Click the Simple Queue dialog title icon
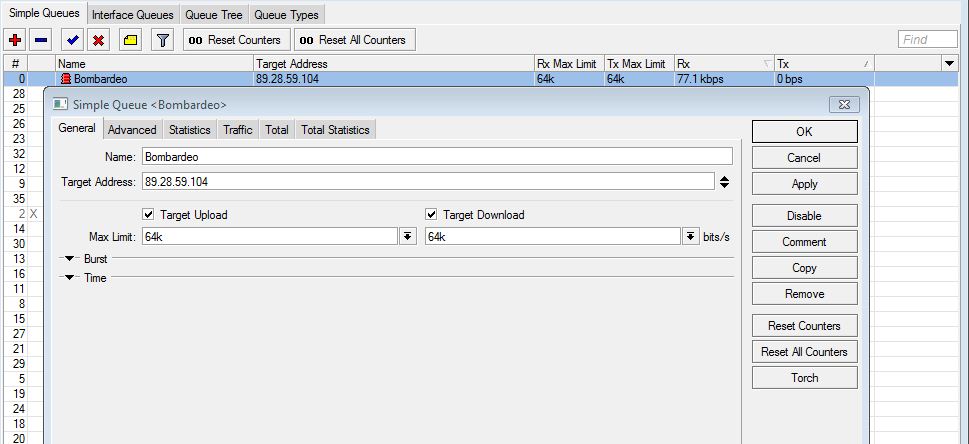 point(61,105)
